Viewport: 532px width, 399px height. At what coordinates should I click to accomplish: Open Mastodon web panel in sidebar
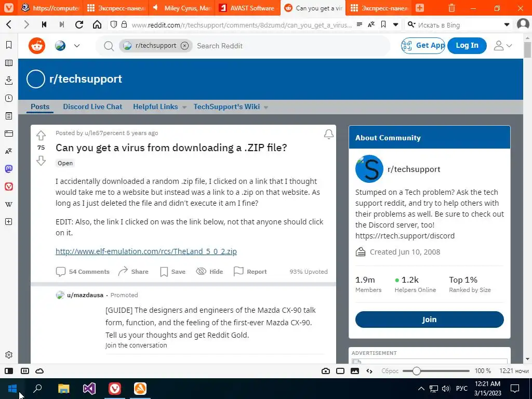click(9, 169)
